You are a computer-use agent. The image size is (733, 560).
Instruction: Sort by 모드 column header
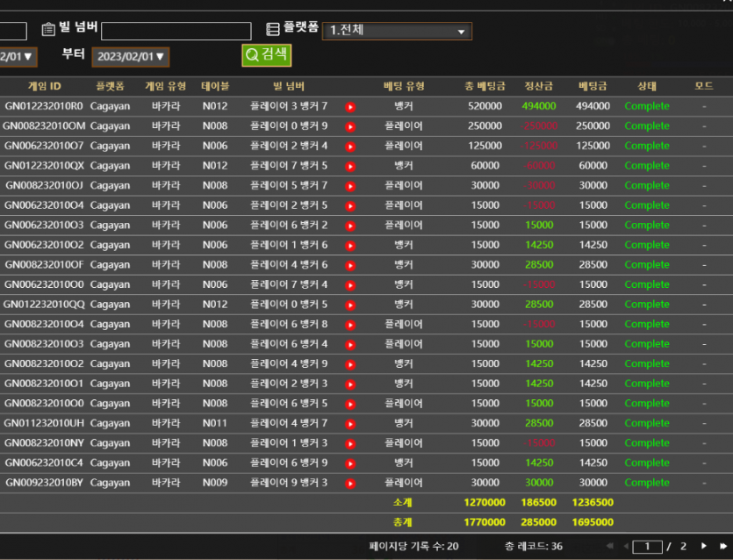(x=704, y=86)
